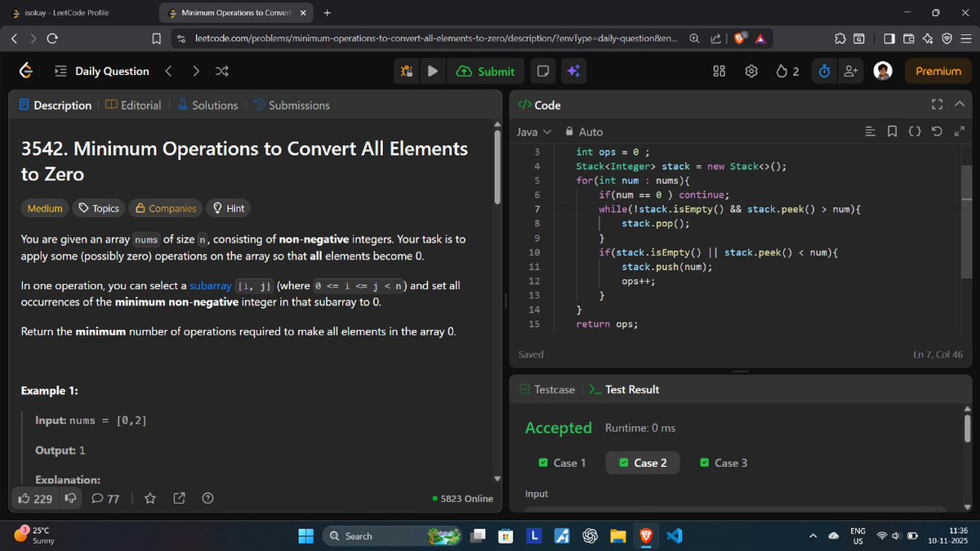Click the Auto lock toggle
The image size is (980, 551).
coord(584,131)
